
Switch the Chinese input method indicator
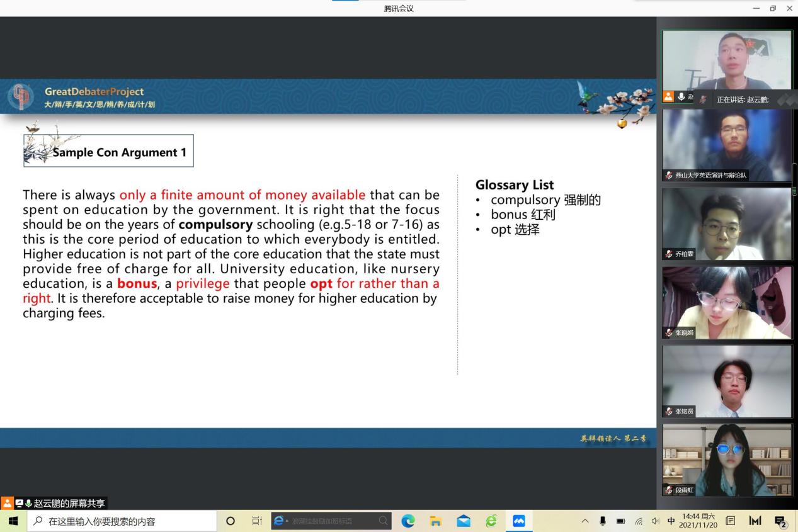tap(671, 521)
